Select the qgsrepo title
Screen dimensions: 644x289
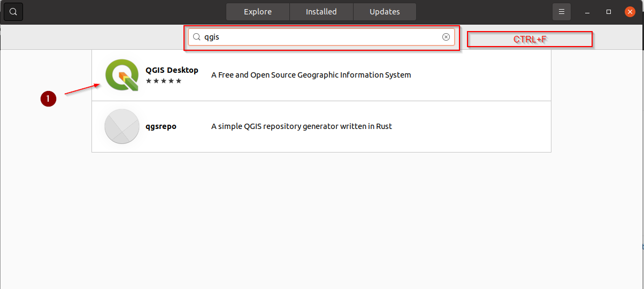click(x=161, y=127)
